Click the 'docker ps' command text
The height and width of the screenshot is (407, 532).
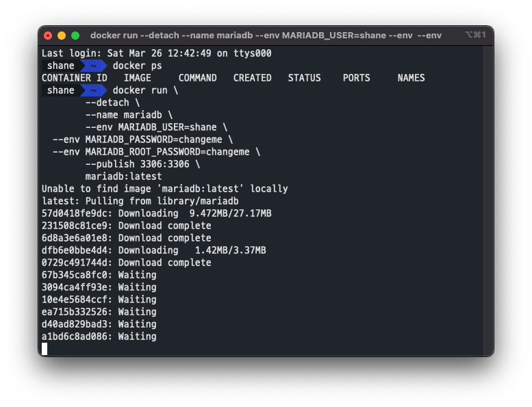(x=137, y=66)
